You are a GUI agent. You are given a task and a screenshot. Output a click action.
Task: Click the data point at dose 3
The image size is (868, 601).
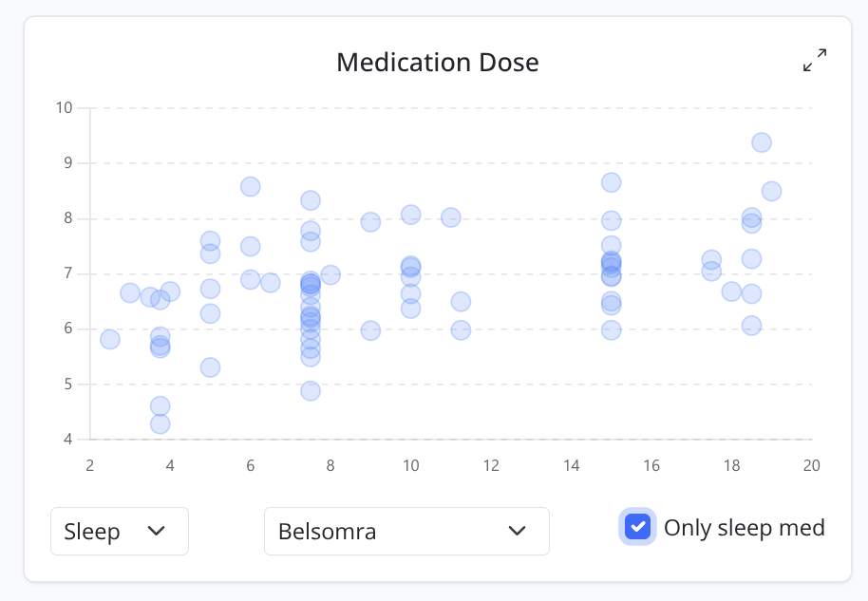(130, 292)
